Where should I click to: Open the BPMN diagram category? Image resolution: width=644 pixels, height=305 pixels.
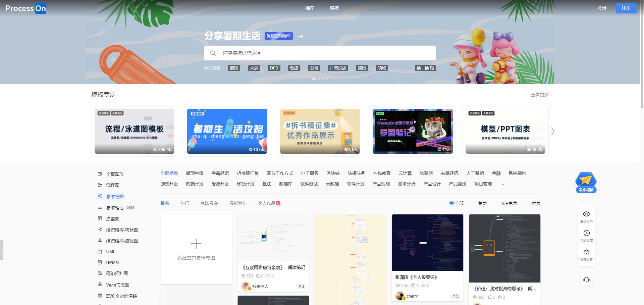click(x=112, y=262)
